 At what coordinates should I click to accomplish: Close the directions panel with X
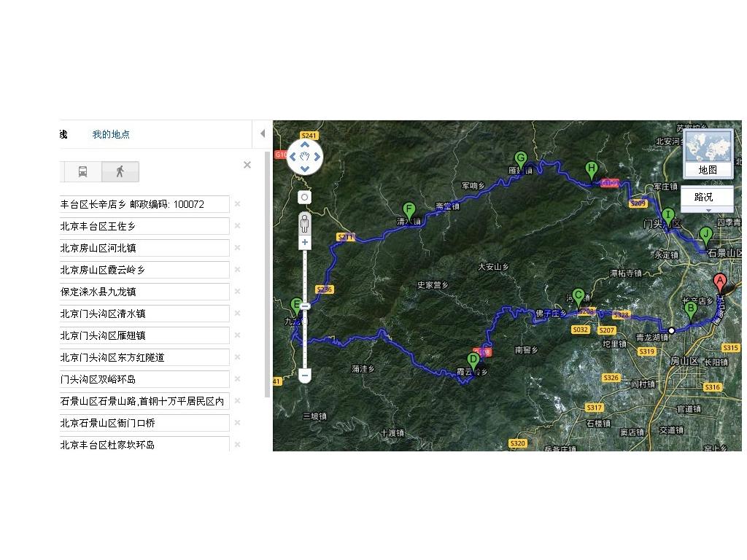247,166
